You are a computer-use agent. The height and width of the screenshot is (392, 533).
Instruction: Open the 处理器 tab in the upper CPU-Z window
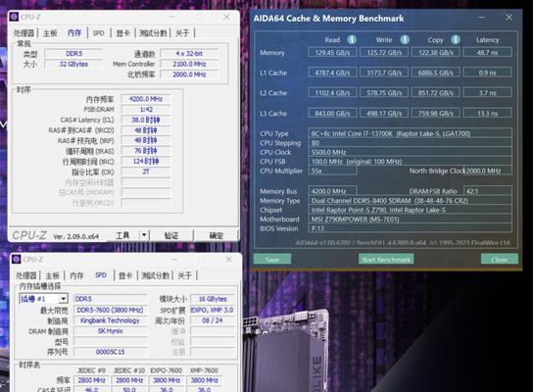(24, 33)
